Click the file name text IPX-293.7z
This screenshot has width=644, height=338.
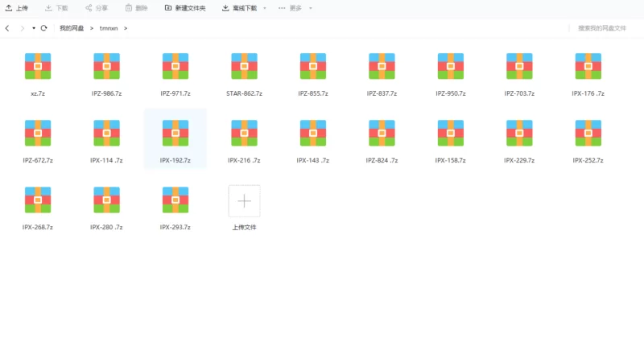pos(175,227)
